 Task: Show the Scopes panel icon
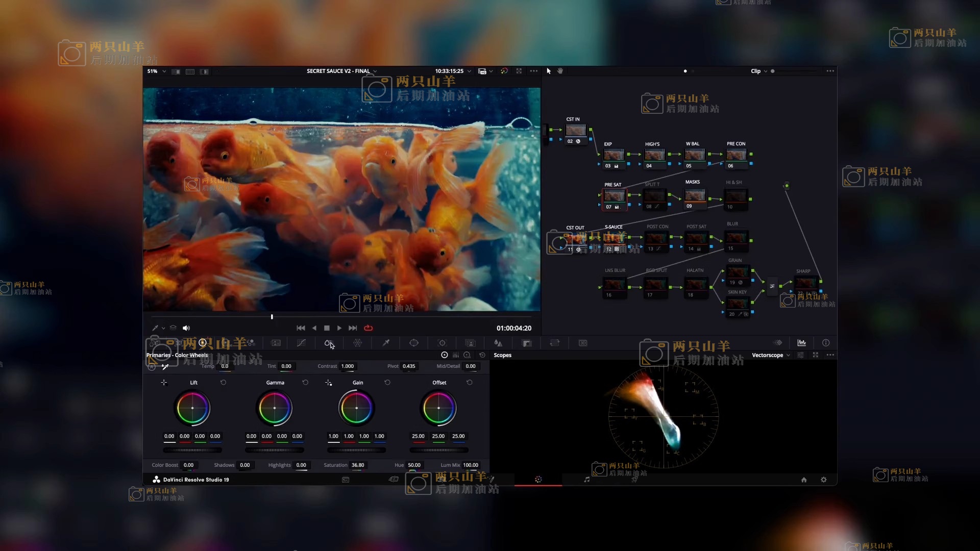[801, 343]
